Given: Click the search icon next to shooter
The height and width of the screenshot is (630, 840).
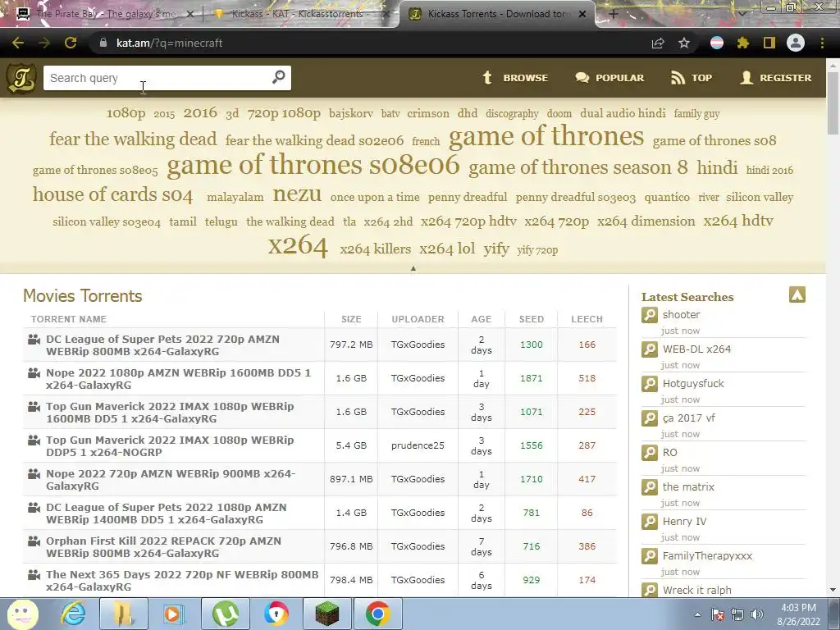Looking at the screenshot, I should pyautogui.click(x=650, y=315).
